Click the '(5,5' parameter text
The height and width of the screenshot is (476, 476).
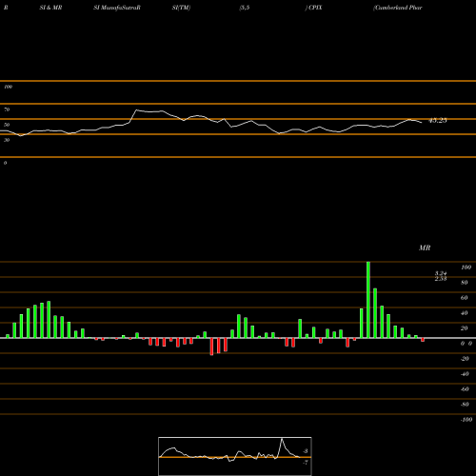point(245,8)
